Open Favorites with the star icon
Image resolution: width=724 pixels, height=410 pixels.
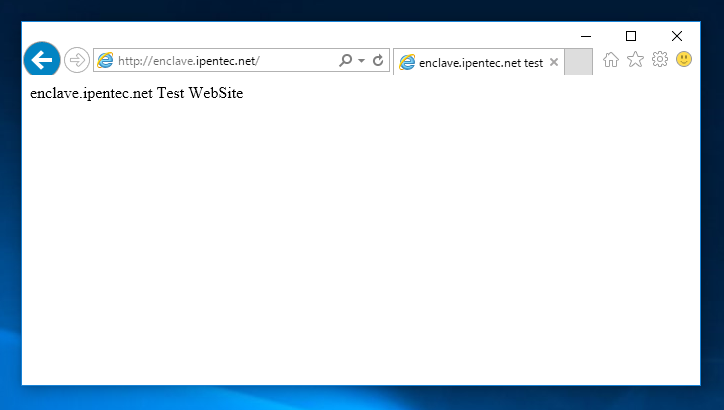click(x=635, y=59)
